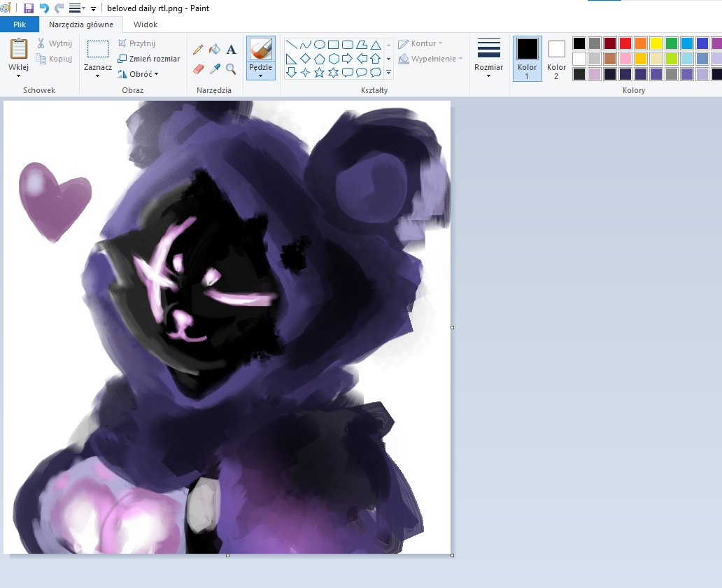Click the Zaznacz selection rectangle icon
Screen dimensions: 722x588
click(x=98, y=49)
